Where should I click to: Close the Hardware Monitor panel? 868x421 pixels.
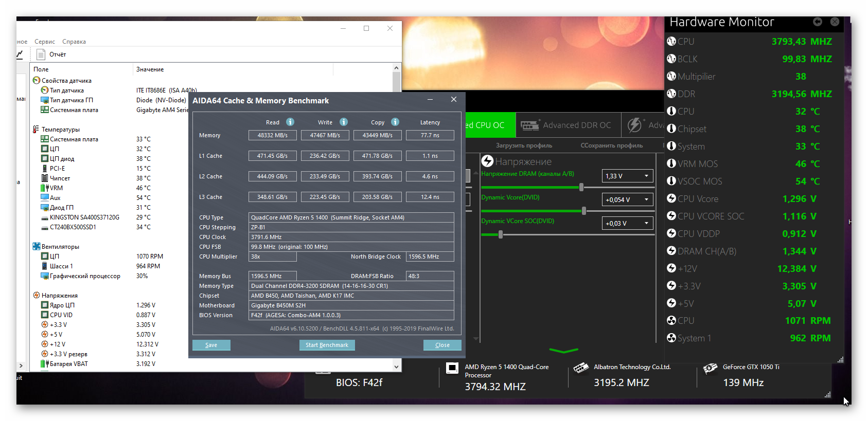[835, 22]
